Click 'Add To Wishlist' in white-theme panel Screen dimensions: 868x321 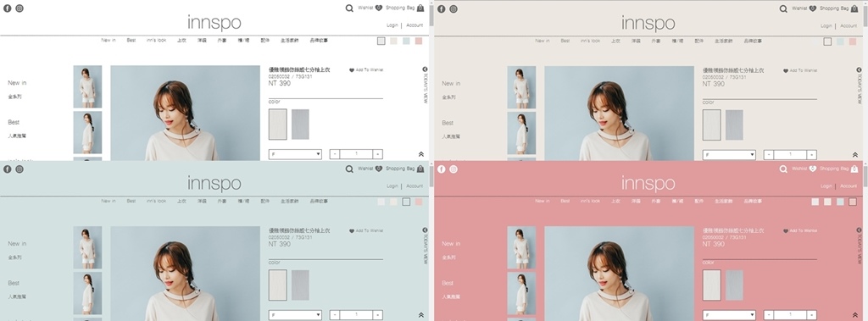[366, 70]
